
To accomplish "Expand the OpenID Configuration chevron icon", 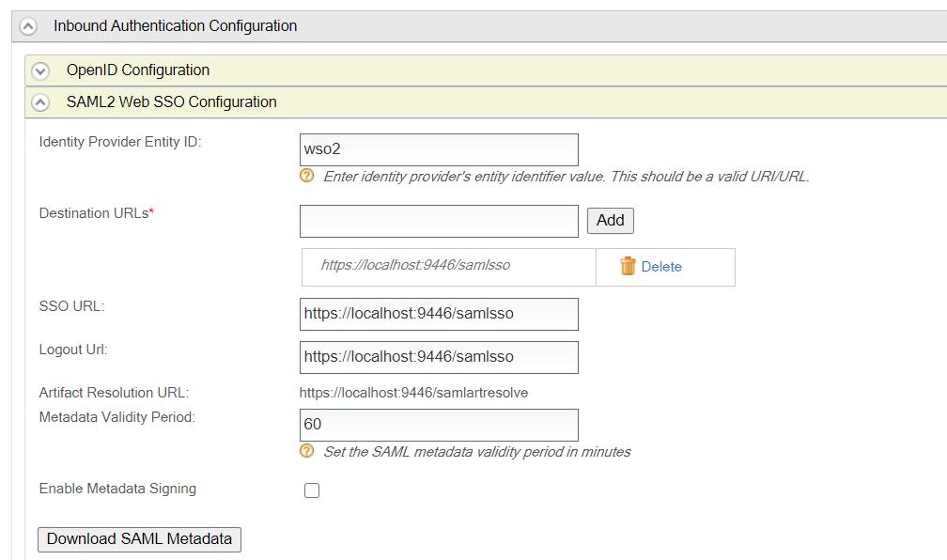I will click(40, 70).
